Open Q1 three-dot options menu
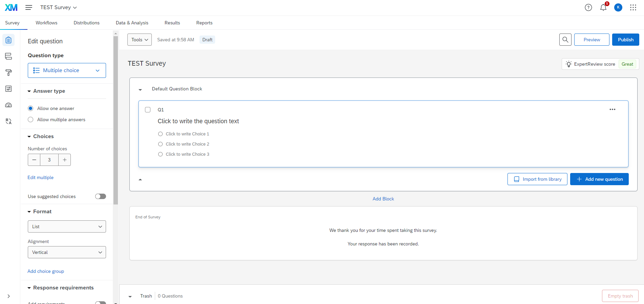The width and height of the screenshot is (644, 304). 612,109
